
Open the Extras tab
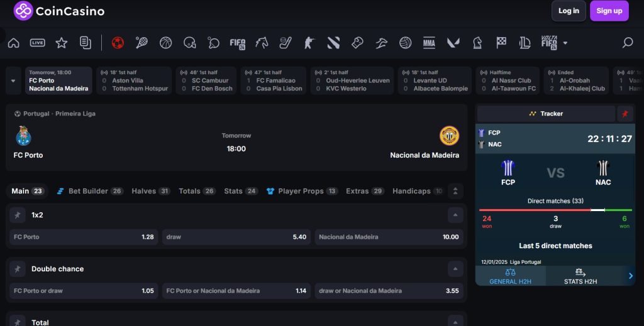pyautogui.click(x=365, y=191)
